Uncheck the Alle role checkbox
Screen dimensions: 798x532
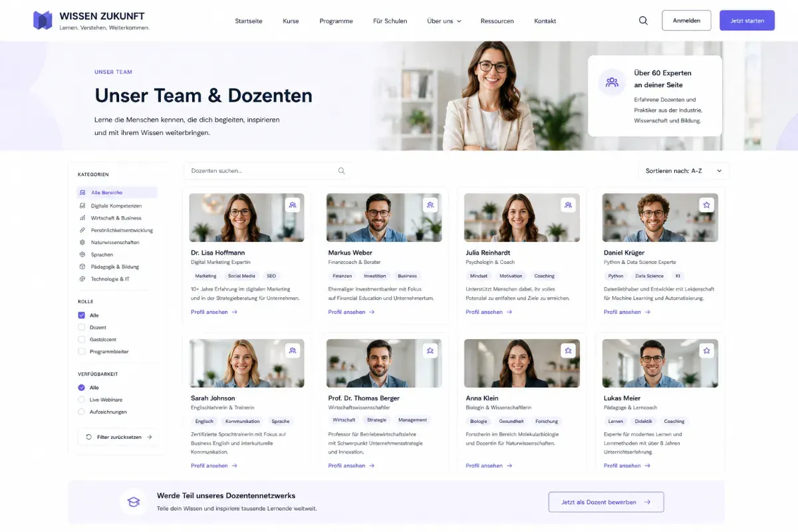pyautogui.click(x=82, y=315)
